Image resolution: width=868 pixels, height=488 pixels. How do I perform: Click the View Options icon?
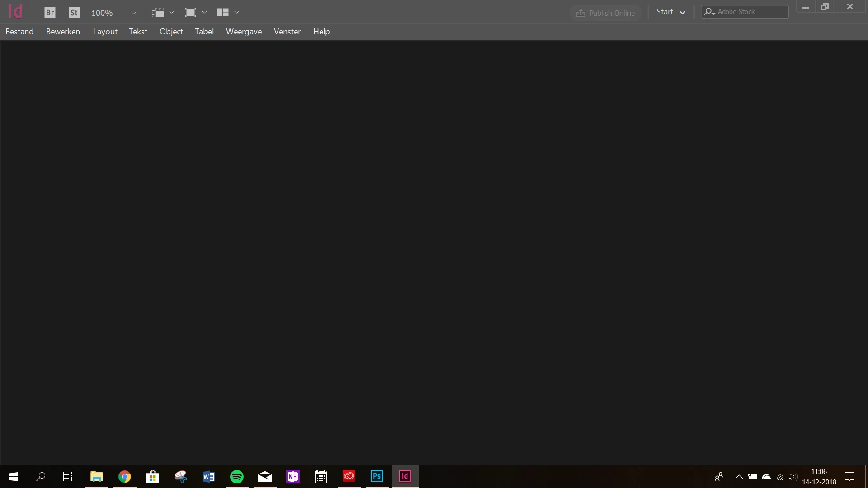point(158,13)
